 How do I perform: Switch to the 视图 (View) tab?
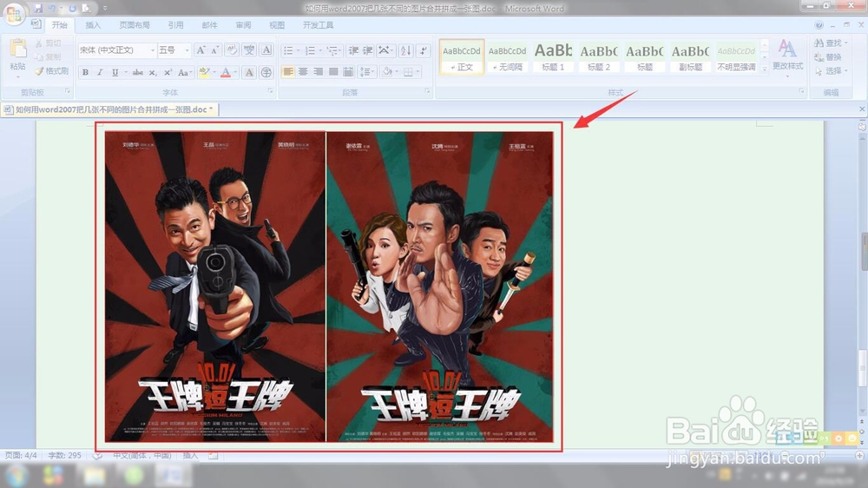(x=277, y=25)
